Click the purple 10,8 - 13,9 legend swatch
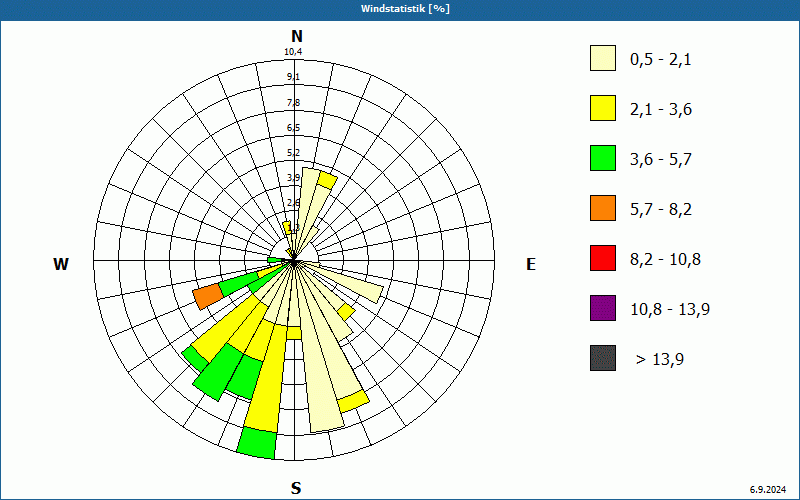The width and height of the screenshot is (800, 500). (x=603, y=308)
